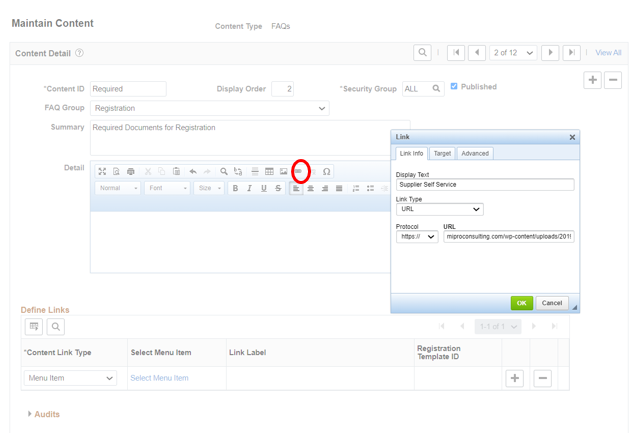Click the Redo arrow icon
This screenshot has width=638, height=438.
[x=207, y=171]
